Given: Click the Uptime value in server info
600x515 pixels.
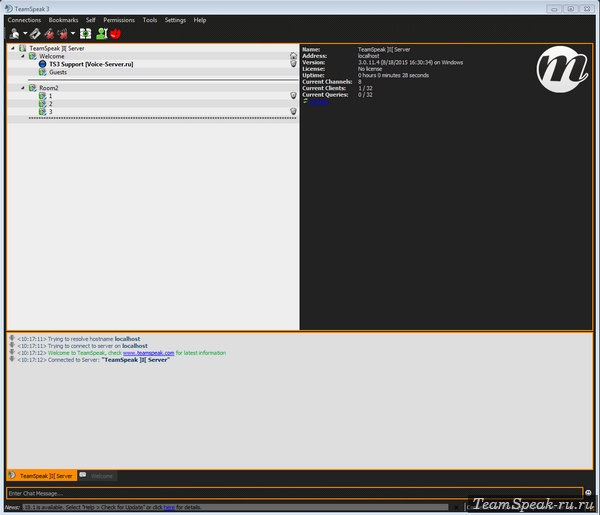Looking at the screenshot, I should [x=393, y=75].
